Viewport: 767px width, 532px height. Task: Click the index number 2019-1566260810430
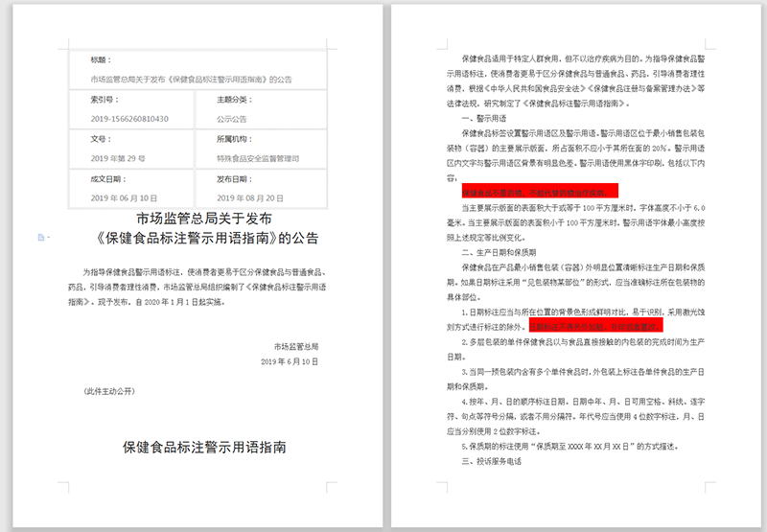coord(129,119)
